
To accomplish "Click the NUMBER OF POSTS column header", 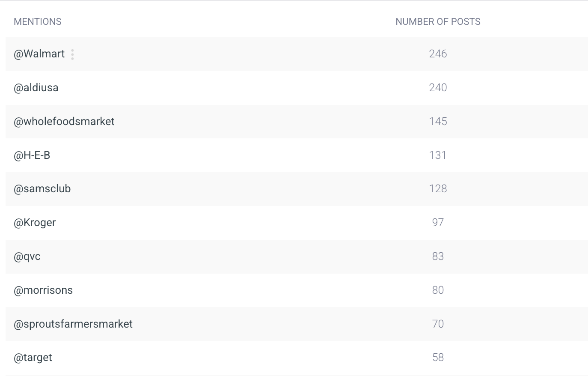I will 438,22.
